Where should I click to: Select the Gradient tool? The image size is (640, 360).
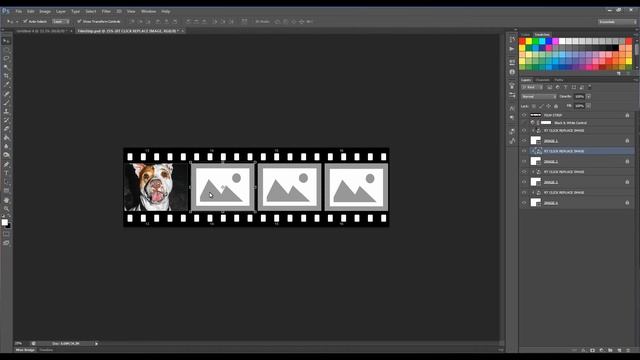(6, 138)
